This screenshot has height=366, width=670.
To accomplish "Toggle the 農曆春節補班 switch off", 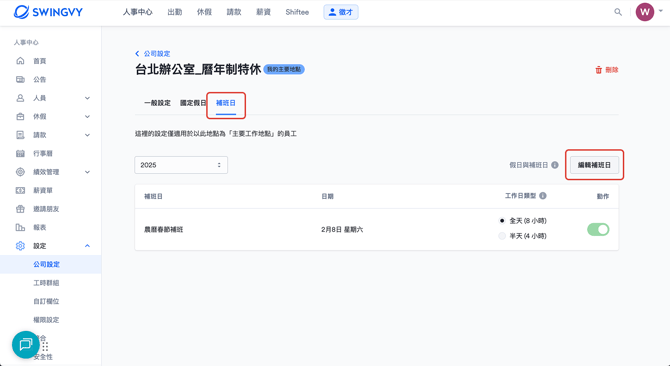I will (598, 229).
